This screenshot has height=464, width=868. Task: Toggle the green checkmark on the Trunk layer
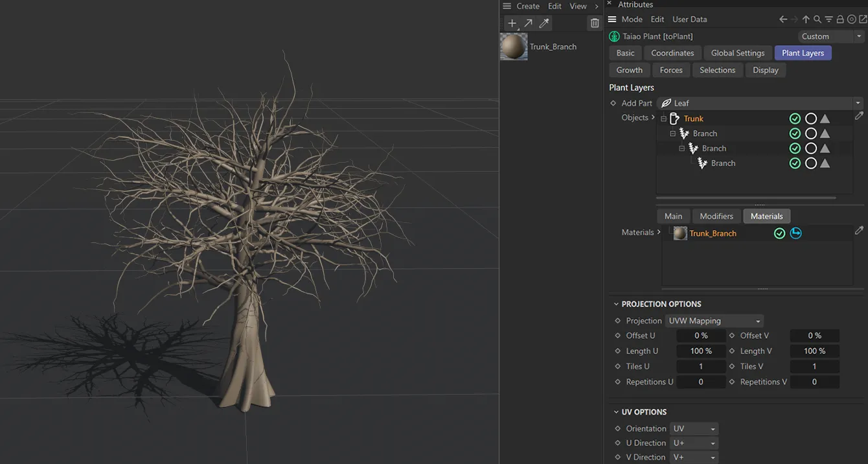click(x=795, y=118)
